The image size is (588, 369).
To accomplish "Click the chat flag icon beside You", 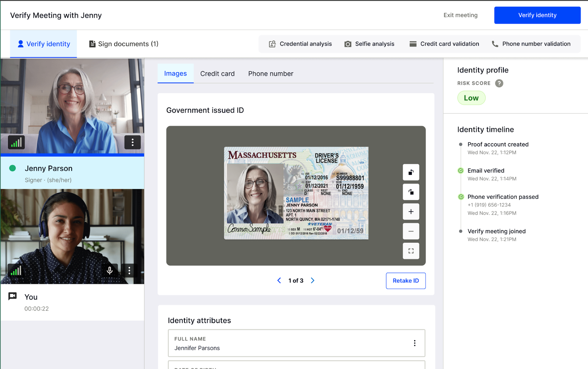I will pyautogui.click(x=12, y=296).
